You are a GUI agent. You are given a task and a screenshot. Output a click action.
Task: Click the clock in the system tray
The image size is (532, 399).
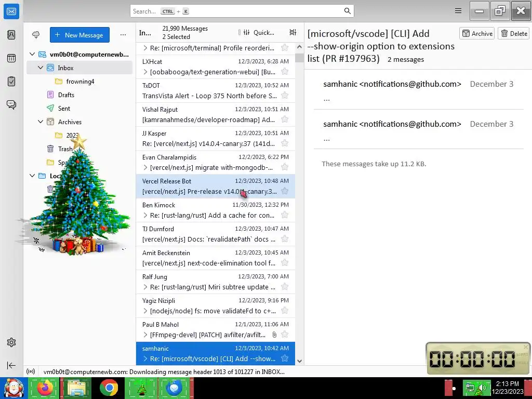507,388
